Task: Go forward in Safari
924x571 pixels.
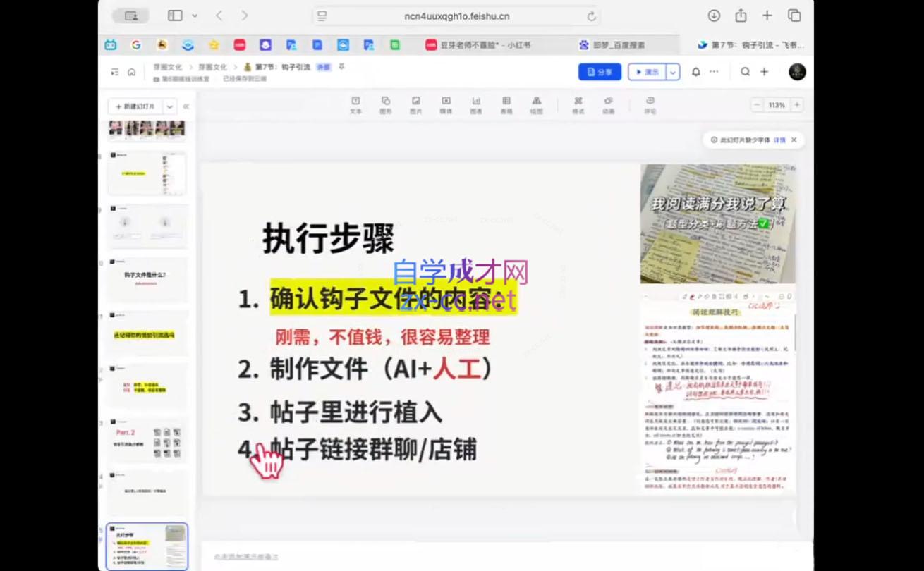Action: (x=244, y=16)
